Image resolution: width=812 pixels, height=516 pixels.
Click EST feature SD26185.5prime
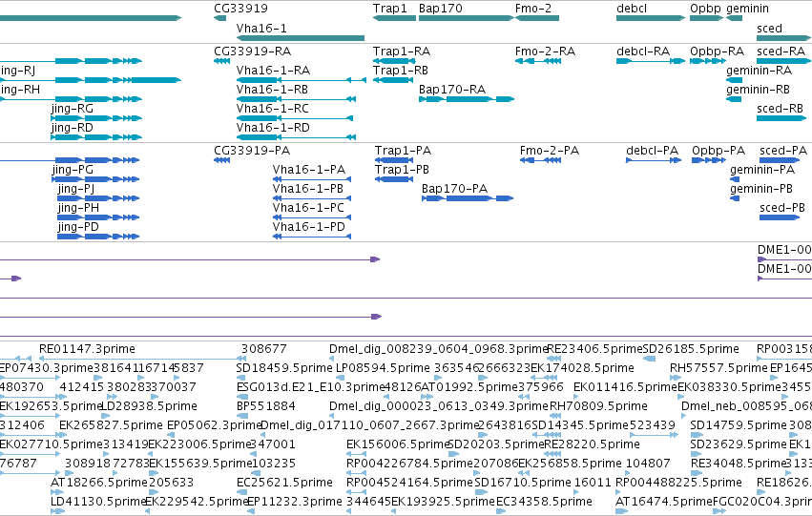690,349
